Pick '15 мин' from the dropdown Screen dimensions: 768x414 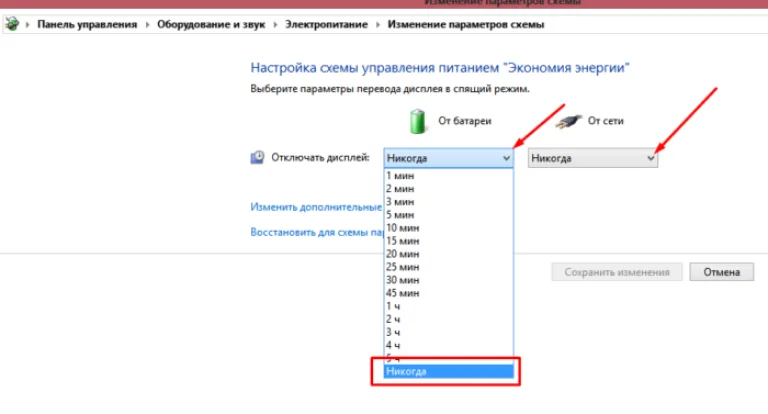tap(448, 241)
